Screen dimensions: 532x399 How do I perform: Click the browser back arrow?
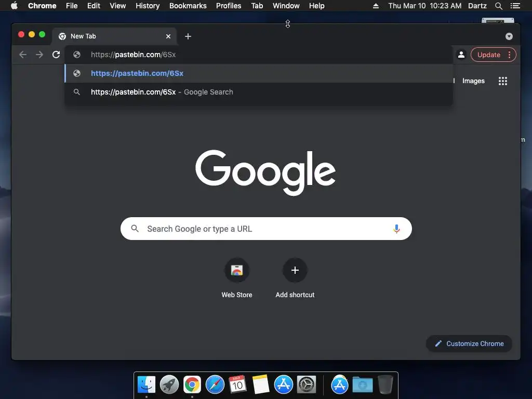click(x=23, y=55)
